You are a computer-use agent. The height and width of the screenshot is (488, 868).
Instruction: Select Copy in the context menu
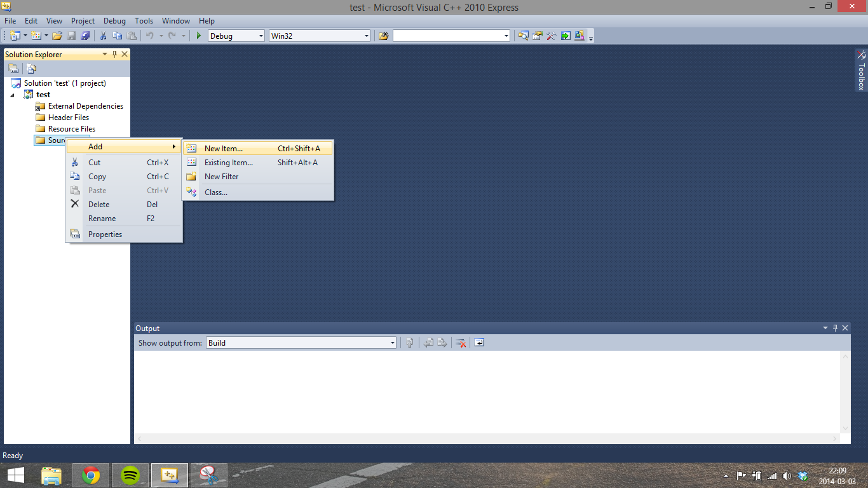[124, 177]
